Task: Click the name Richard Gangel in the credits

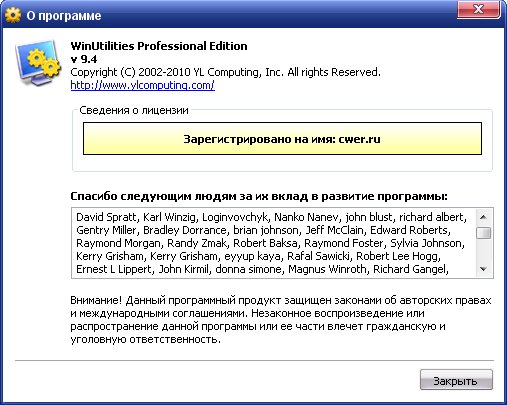Action: [x=409, y=269]
